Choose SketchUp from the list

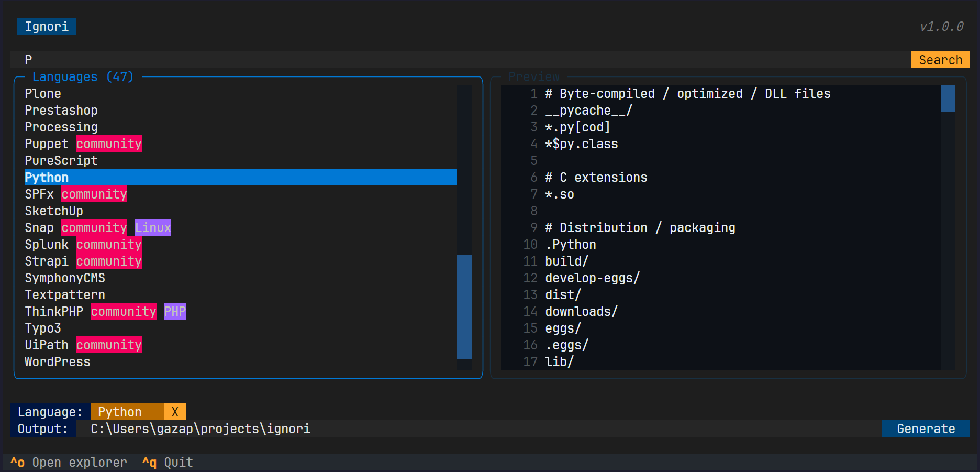point(241,211)
